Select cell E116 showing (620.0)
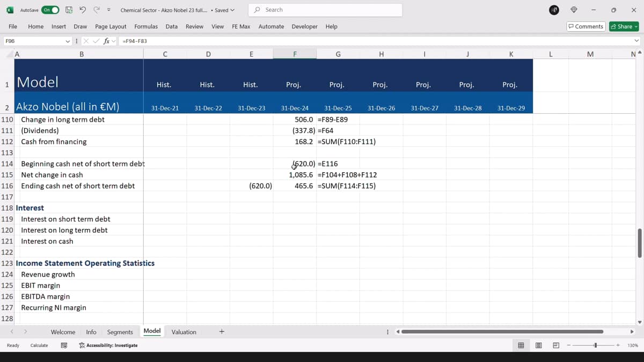 pos(251,186)
